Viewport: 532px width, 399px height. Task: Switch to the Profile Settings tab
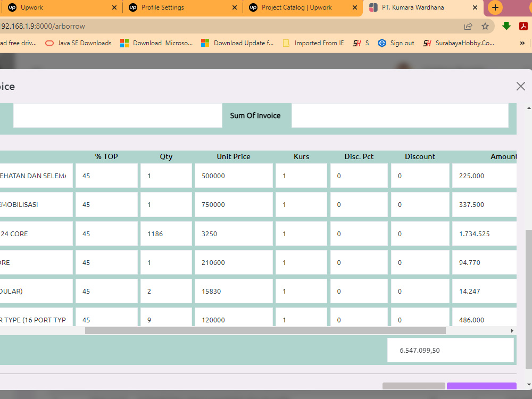click(x=182, y=7)
